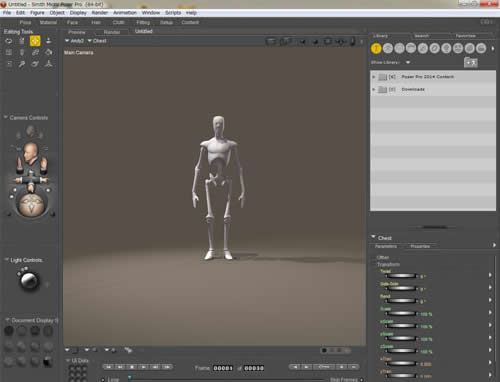Image resolution: width=500 pixels, height=382 pixels.
Task: Select the Morphing tool
Action: pyautogui.click(x=35, y=64)
